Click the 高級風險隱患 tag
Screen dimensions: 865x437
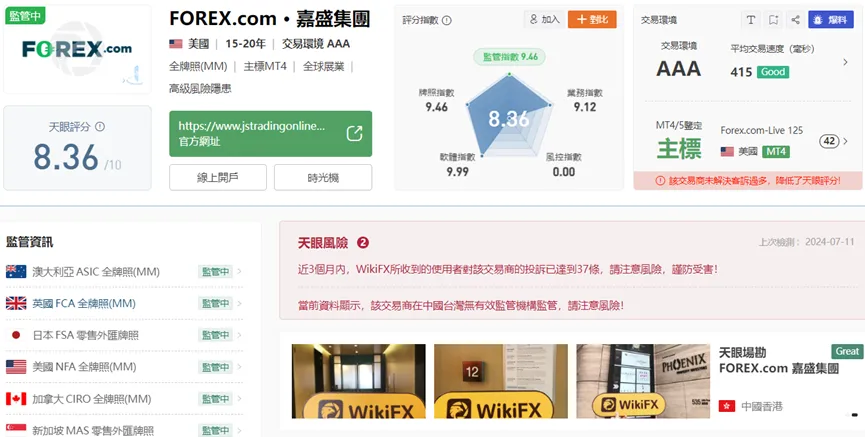(200, 88)
